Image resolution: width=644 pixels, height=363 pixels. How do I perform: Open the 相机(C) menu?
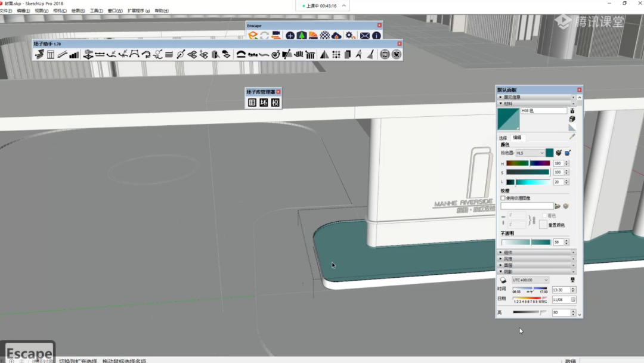point(60,11)
